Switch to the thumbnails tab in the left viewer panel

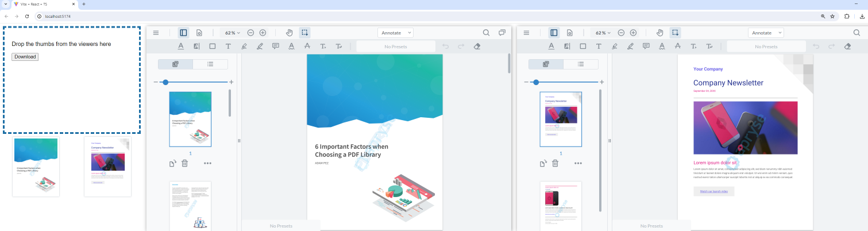[175, 64]
